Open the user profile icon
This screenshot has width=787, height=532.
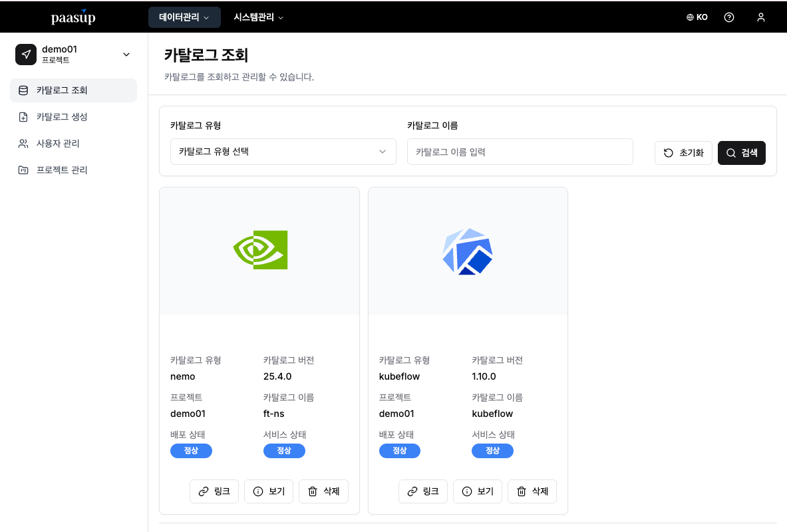tap(761, 17)
